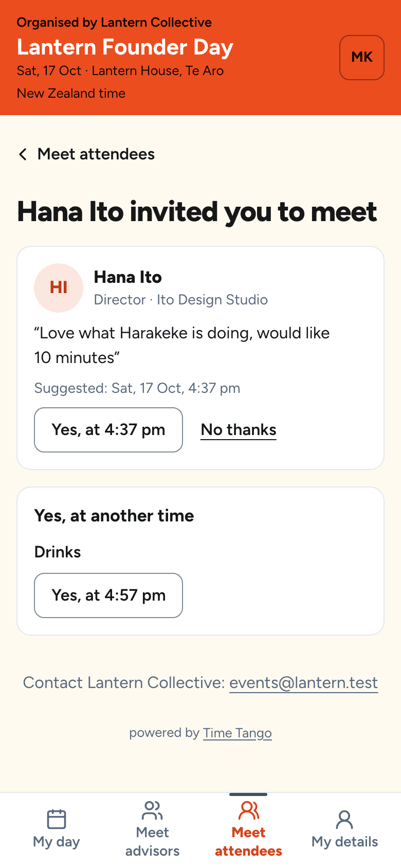
Task: Accept meeting with Yes, at 4:37 pm
Action: coord(108,430)
